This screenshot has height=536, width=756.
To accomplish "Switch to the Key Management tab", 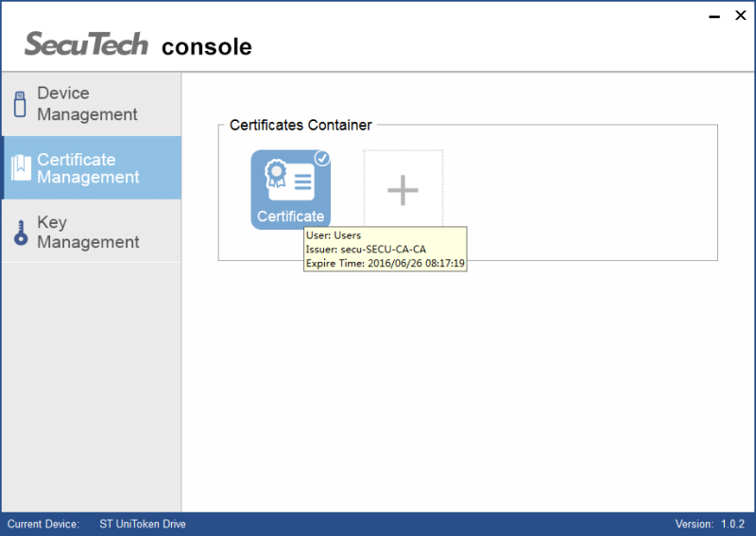I will tap(92, 231).
